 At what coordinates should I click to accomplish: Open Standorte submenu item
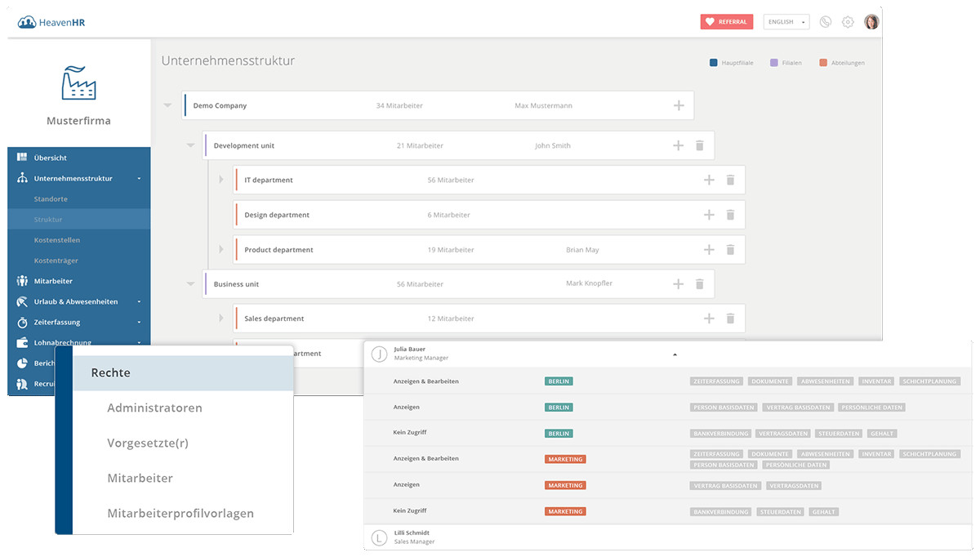pyautogui.click(x=51, y=199)
